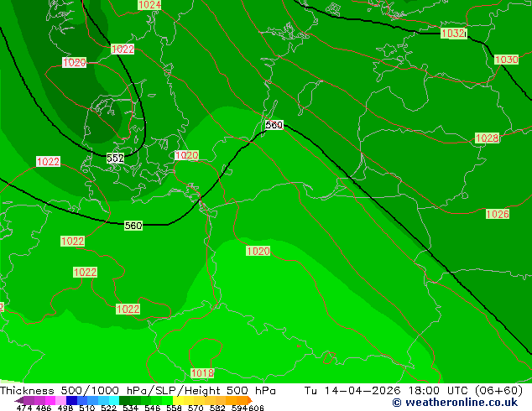Click the legend value 498

click(65, 408)
